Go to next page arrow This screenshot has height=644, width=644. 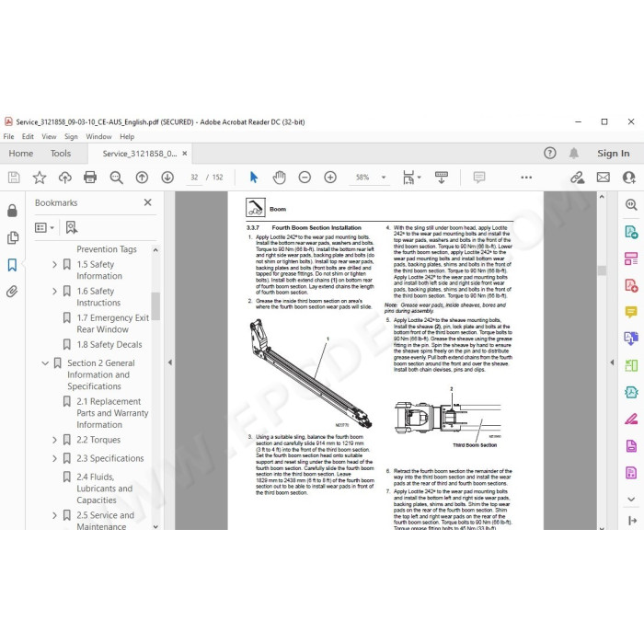[167, 178]
